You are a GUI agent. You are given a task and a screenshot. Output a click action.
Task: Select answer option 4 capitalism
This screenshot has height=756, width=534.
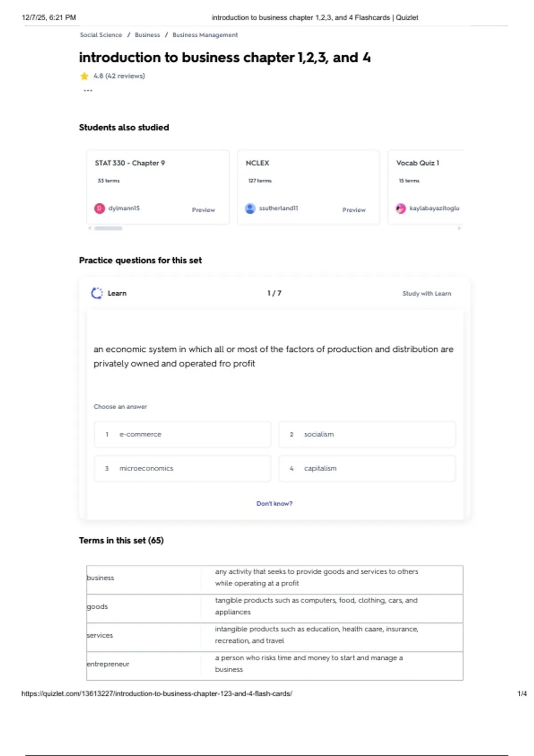tap(367, 468)
